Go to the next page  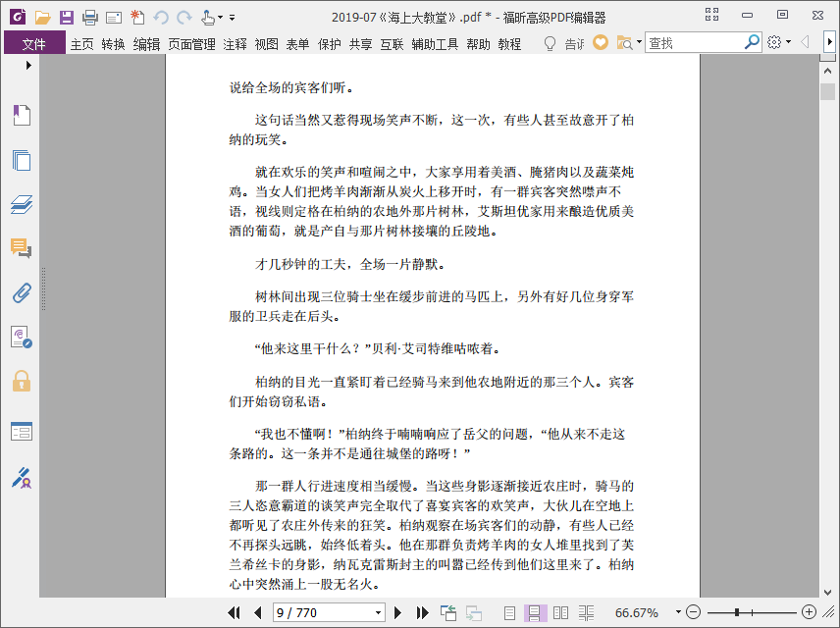397,612
